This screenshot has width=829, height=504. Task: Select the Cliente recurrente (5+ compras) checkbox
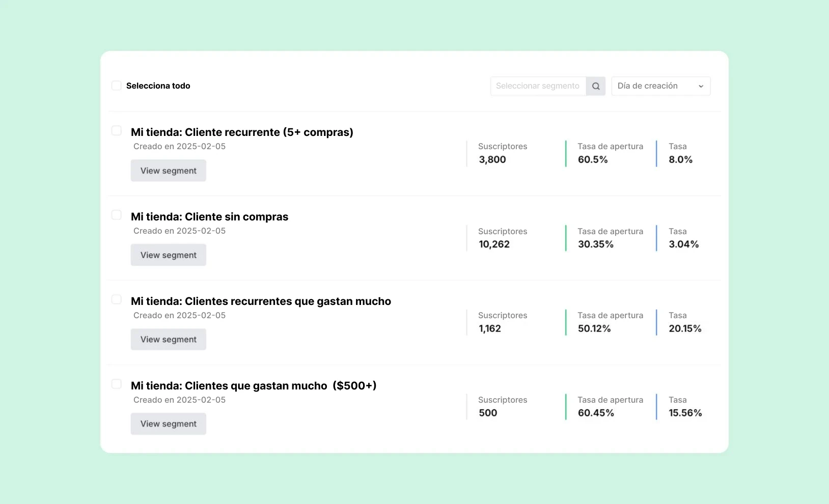coord(117,131)
